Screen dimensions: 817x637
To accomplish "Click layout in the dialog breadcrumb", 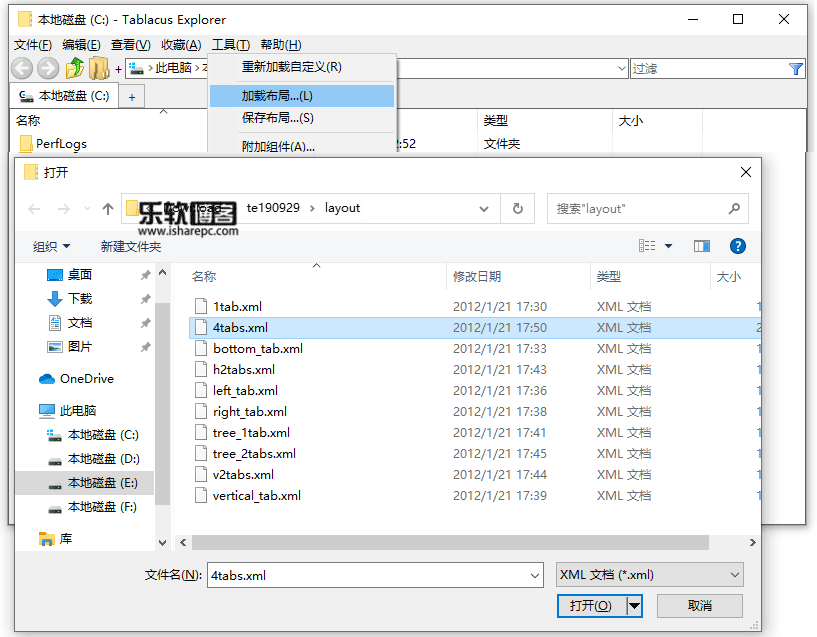I will point(342,208).
